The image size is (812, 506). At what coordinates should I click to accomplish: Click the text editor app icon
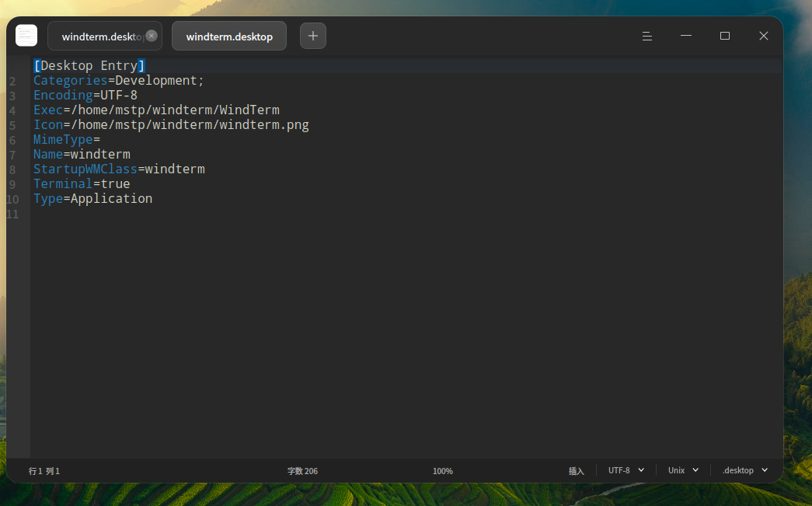26,36
